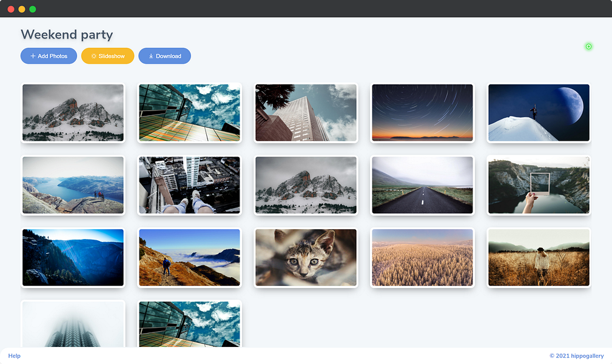Viewport: 612px width, 364px height.
Task: Select the blue mountain valley photo
Action: coord(73,257)
